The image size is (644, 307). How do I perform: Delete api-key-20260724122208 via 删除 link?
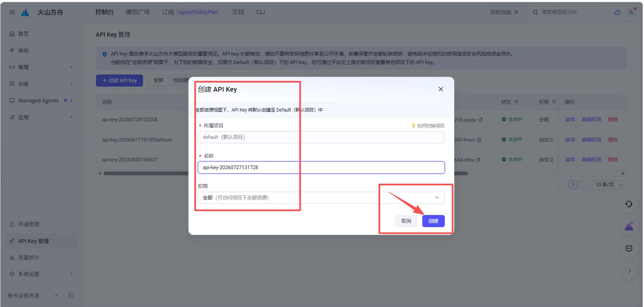coord(613,120)
